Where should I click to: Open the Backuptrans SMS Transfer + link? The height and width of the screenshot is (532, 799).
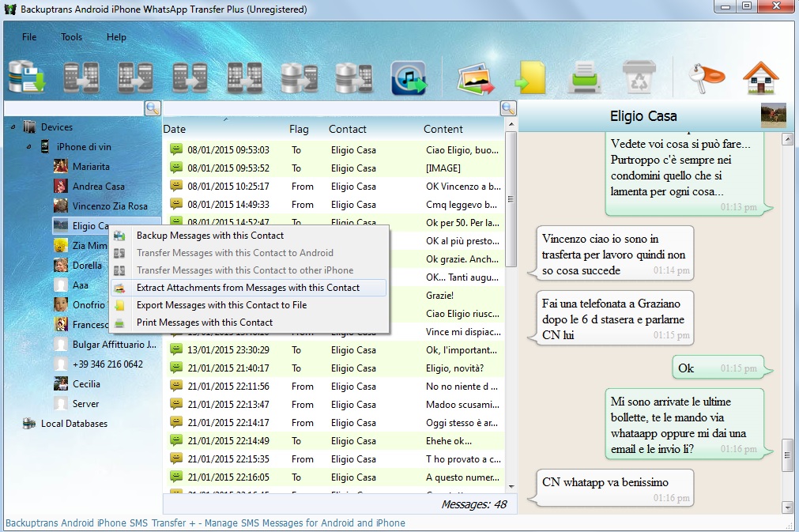[205, 523]
